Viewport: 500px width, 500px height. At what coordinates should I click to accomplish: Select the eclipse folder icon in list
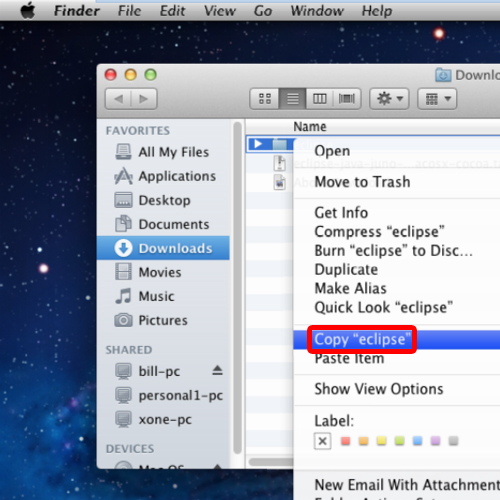279,144
